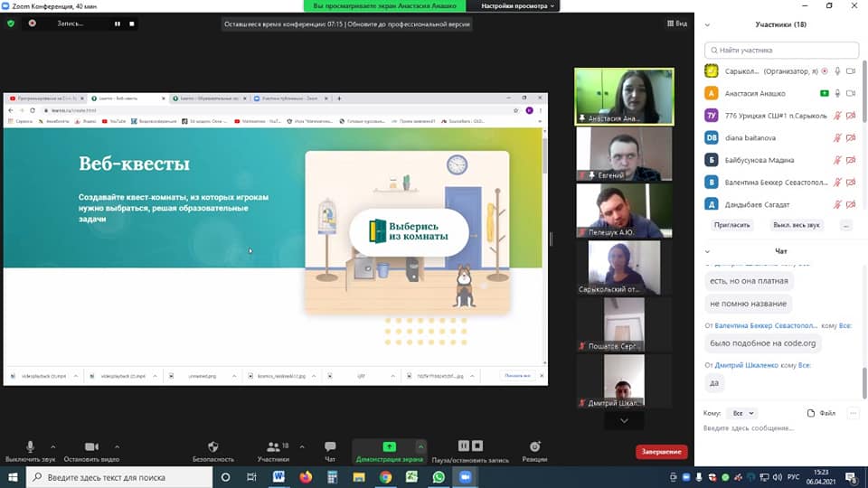
Task: Click the Демонстрация экрана share screen item
Action: coord(389,451)
